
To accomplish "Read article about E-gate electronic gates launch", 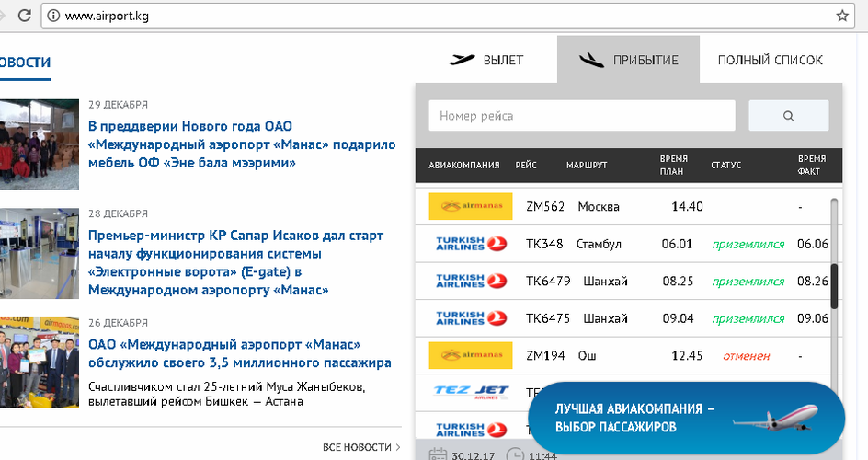I will (235, 262).
